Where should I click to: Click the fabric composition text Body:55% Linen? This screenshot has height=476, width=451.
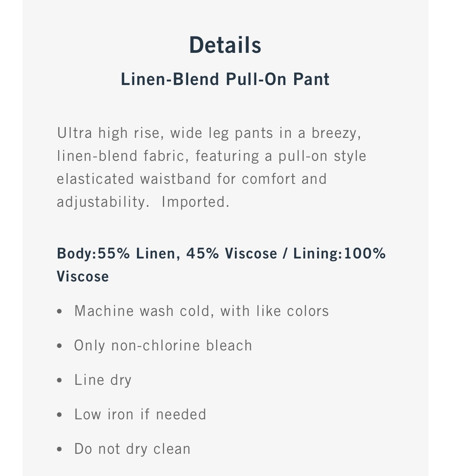[116, 254]
